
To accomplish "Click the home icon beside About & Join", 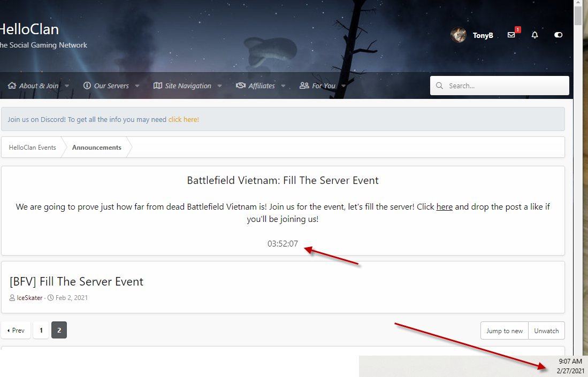I will pyautogui.click(x=12, y=86).
